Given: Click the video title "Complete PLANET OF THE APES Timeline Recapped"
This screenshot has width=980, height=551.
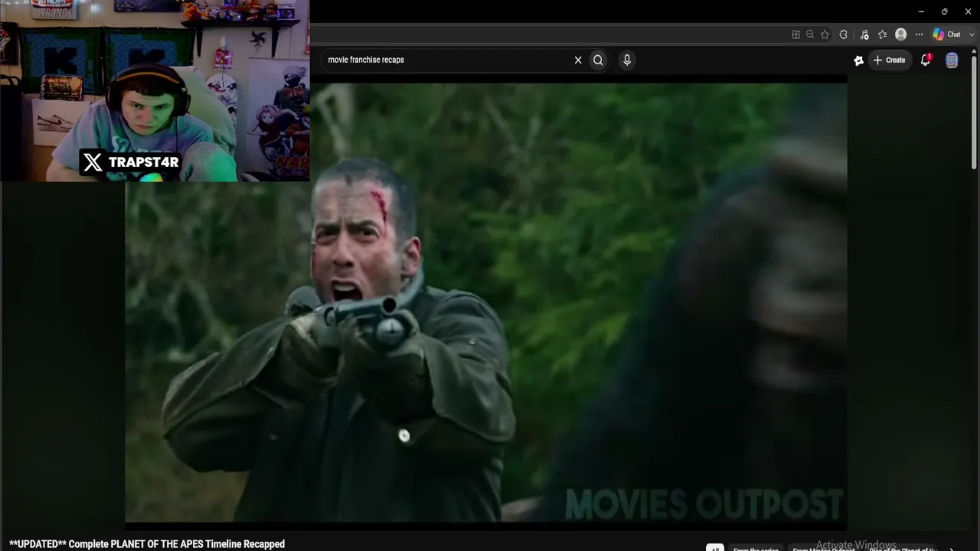Looking at the screenshot, I should coord(176,544).
